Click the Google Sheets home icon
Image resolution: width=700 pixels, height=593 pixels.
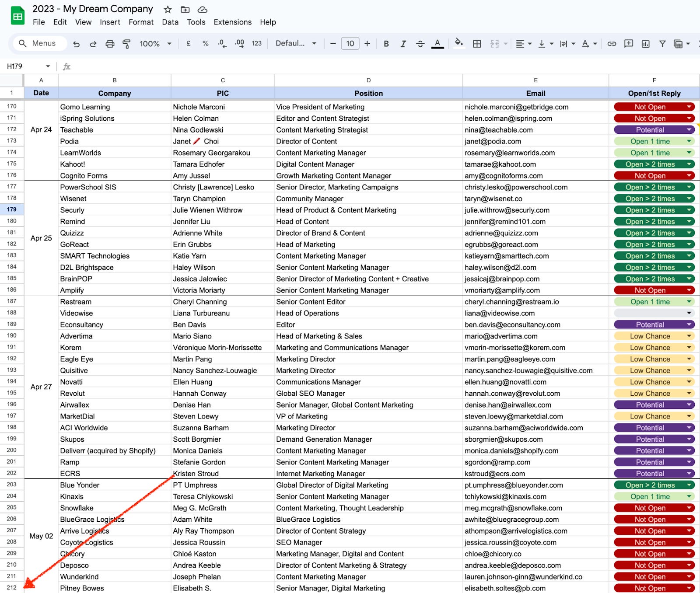(17, 16)
